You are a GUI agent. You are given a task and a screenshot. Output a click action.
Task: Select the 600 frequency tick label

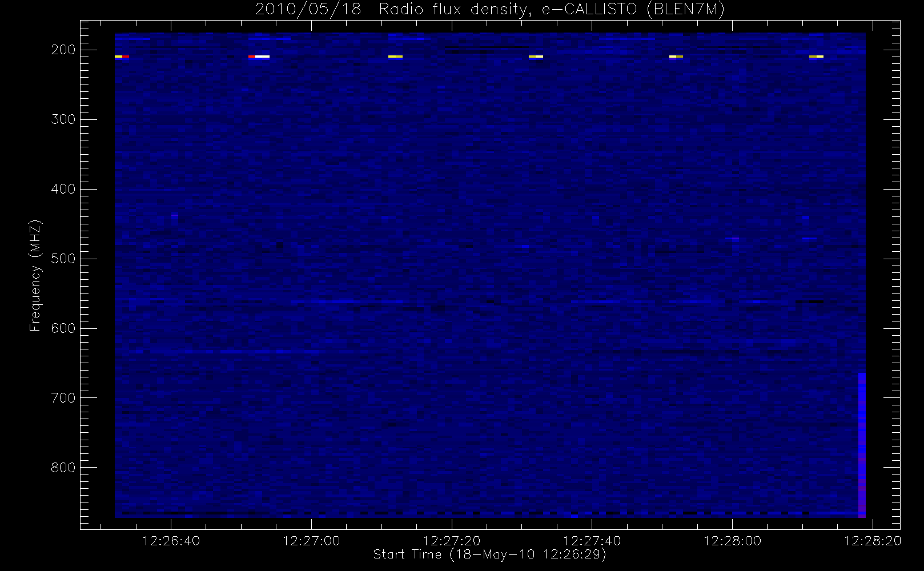63,328
